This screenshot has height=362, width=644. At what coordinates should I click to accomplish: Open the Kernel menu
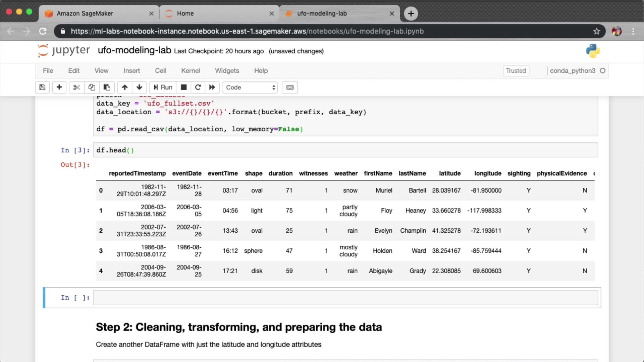pos(190,71)
